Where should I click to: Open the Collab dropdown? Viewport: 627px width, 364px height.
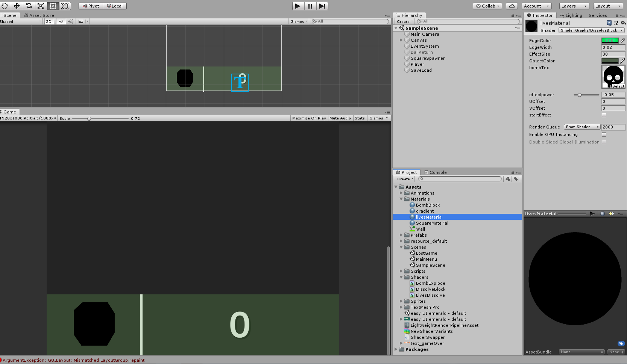click(x=488, y=6)
